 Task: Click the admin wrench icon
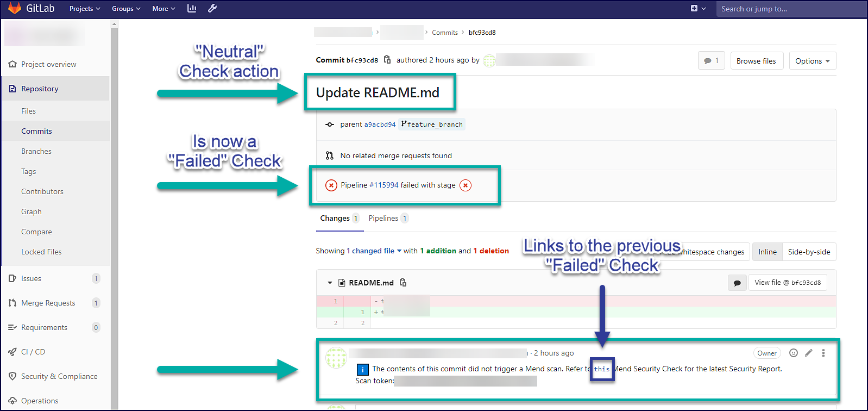pos(212,8)
